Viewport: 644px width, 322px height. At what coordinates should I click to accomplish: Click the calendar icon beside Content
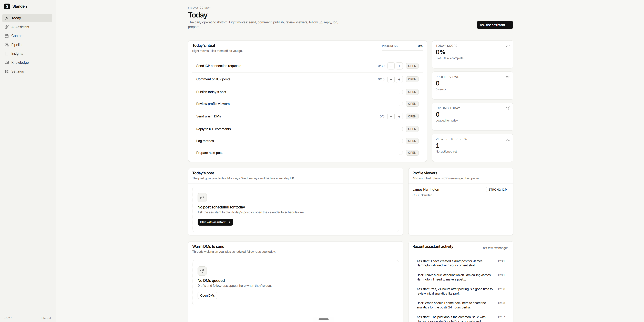coord(7,36)
